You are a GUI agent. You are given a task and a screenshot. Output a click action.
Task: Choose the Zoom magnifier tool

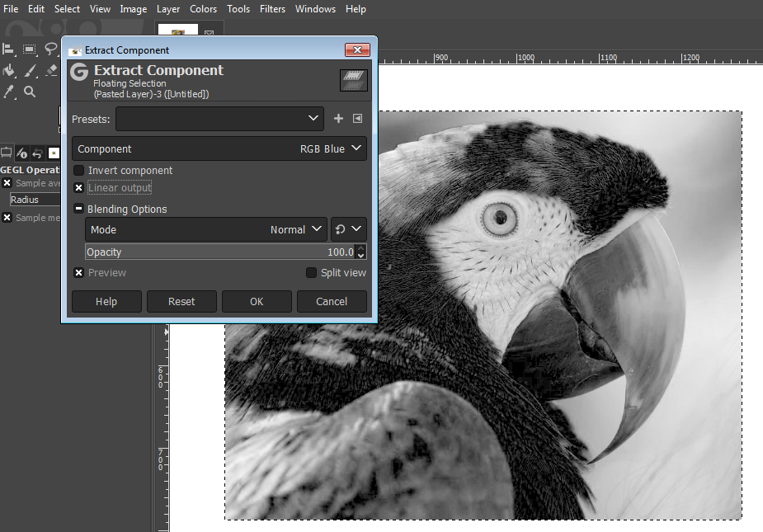30,92
